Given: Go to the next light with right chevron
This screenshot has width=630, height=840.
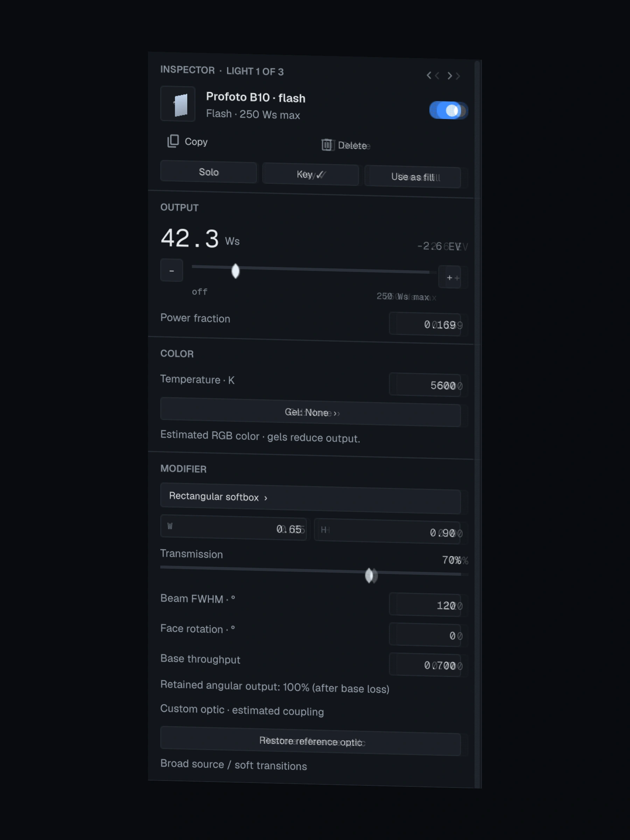Looking at the screenshot, I should click(450, 76).
